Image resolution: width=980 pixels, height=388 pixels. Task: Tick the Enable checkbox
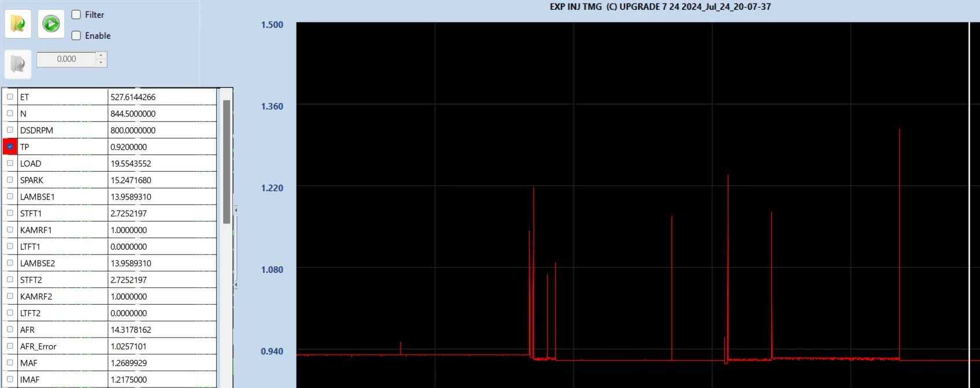pos(76,35)
